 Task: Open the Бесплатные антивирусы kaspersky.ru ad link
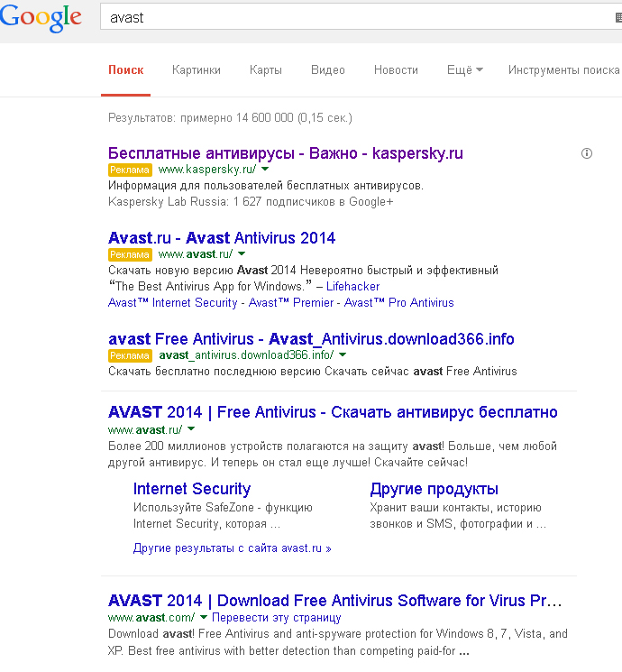point(285,152)
